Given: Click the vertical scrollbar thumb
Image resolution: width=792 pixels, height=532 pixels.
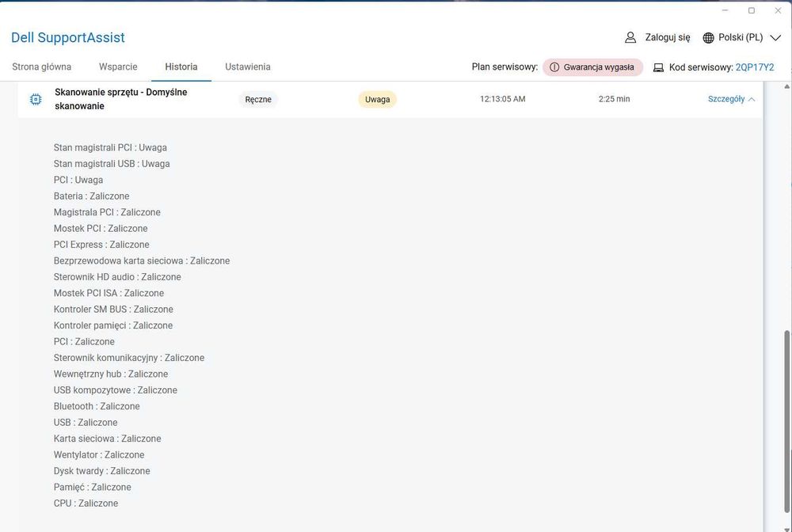Looking at the screenshot, I should click(x=787, y=421).
